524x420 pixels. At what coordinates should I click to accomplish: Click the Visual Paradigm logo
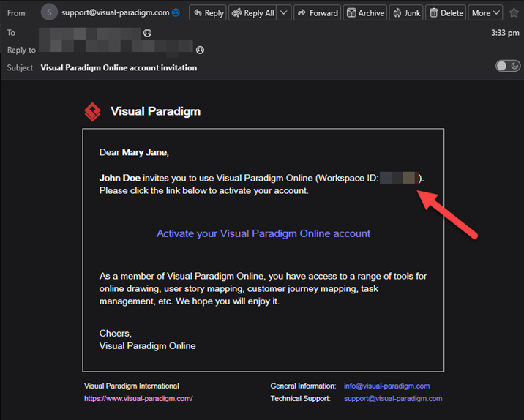pos(92,112)
